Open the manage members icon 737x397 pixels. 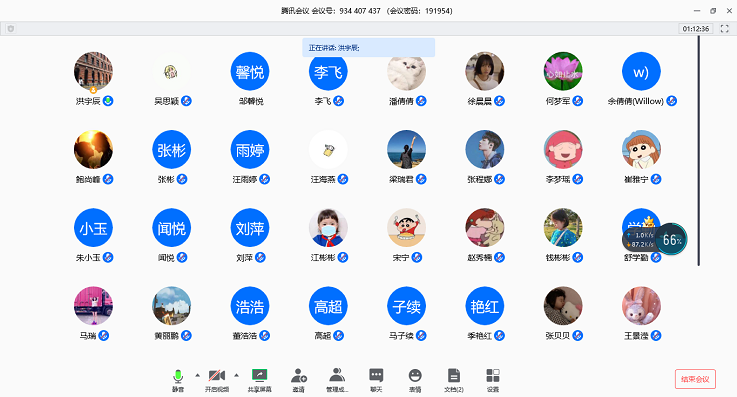coord(337,380)
